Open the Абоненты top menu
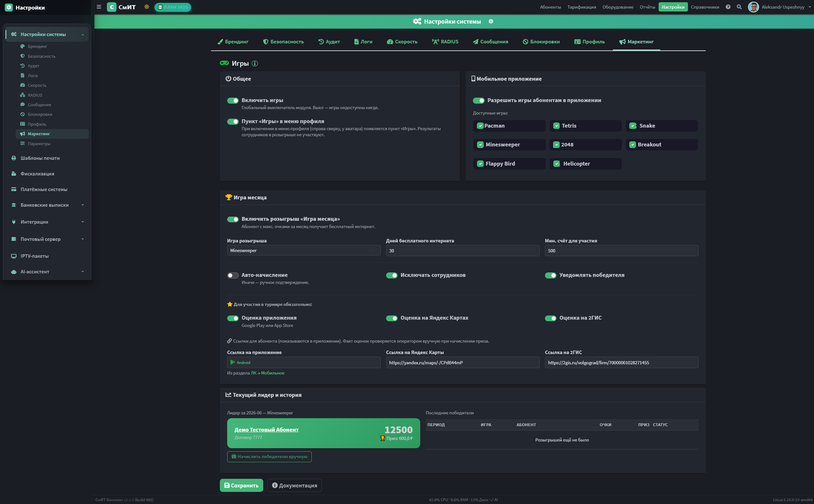 [x=550, y=7]
